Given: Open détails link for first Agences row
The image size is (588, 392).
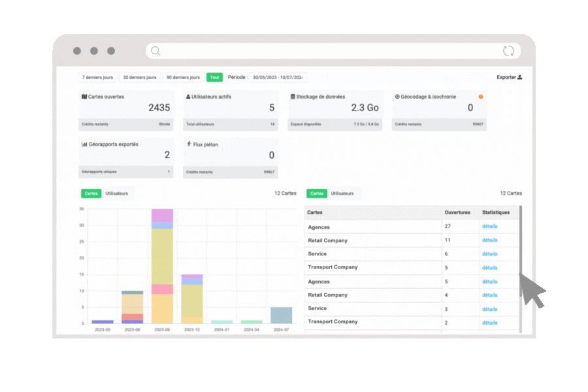Looking at the screenshot, I should point(489,227).
